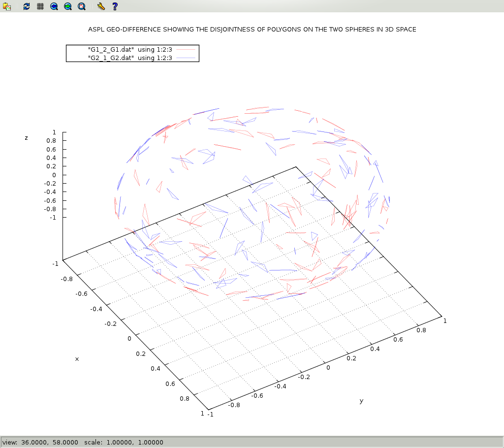Apply next zoom with green arrow magnifier

(68, 6)
